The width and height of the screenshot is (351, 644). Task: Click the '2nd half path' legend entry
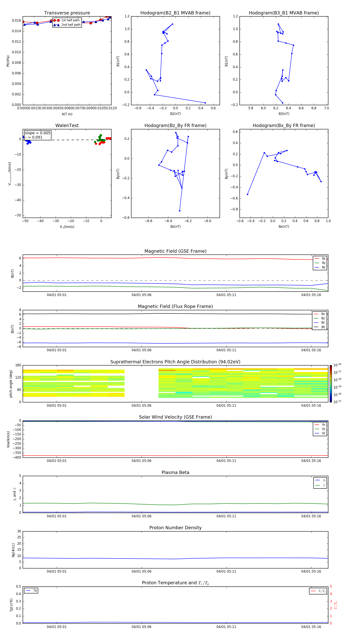pyautogui.click(x=67, y=25)
